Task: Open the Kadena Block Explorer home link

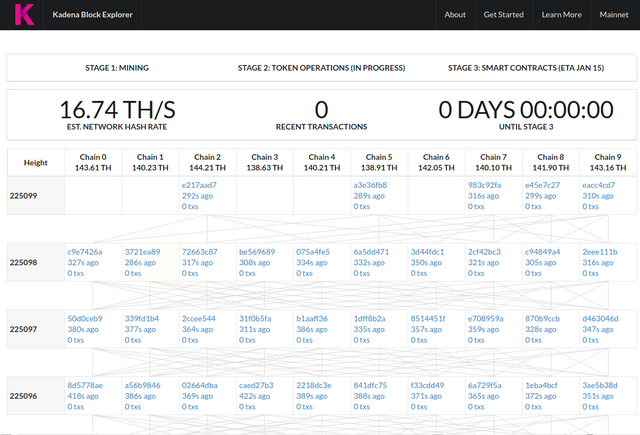Action: (92, 15)
